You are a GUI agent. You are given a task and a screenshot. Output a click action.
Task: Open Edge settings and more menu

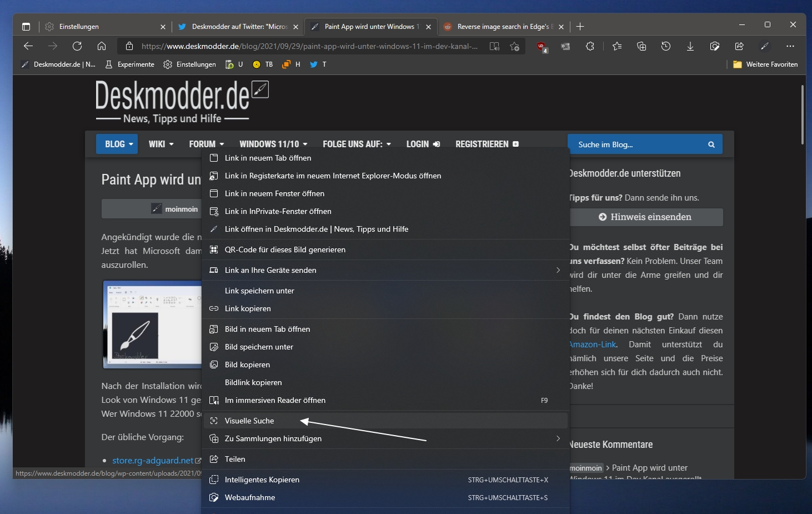click(790, 46)
